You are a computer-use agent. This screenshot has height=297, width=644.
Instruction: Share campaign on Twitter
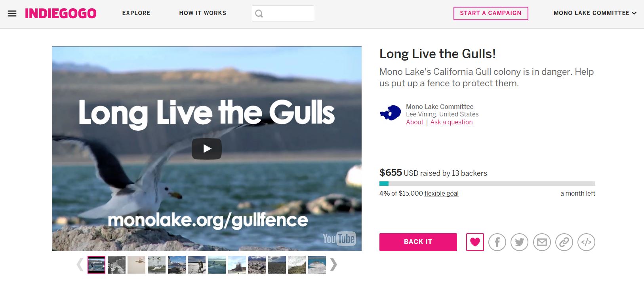point(519,242)
